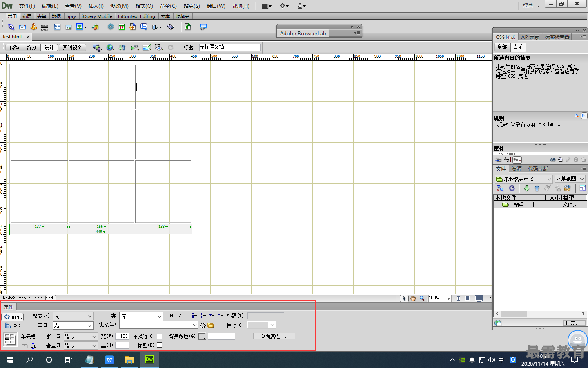This screenshot has height=368, width=588.
Task: Insert a horizontal rule icon
Action: [x=45, y=27]
